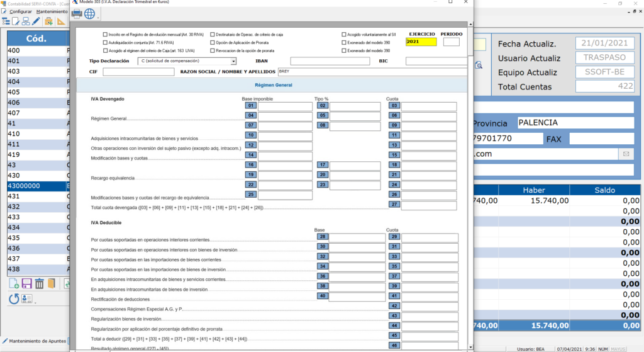Click the printer icon in Modelo 303
This screenshot has height=352, width=644.
pyautogui.click(x=77, y=13)
